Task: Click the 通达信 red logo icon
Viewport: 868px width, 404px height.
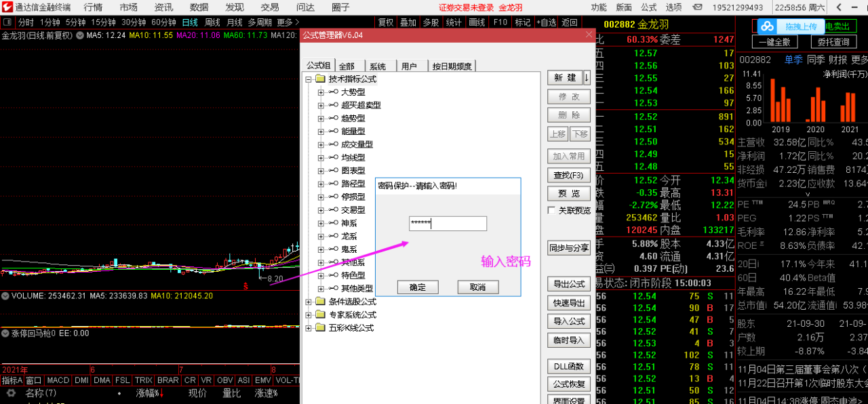Action: pyautogui.click(x=7, y=7)
